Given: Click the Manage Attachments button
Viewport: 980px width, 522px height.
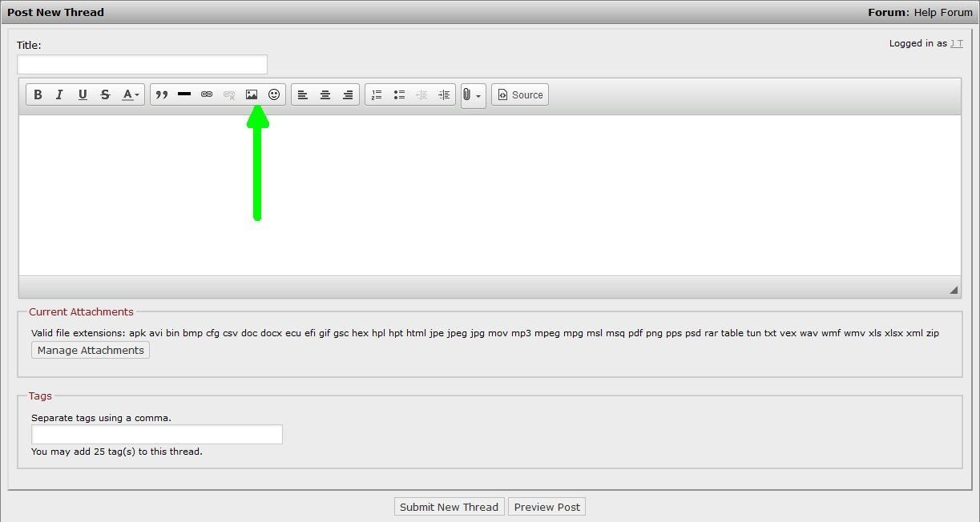Looking at the screenshot, I should (91, 350).
